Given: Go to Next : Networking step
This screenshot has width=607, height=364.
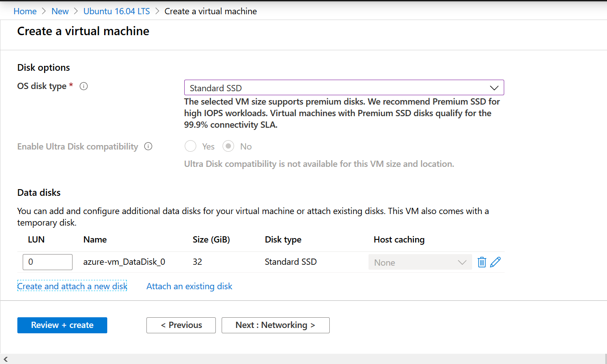Looking at the screenshot, I should (275, 325).
